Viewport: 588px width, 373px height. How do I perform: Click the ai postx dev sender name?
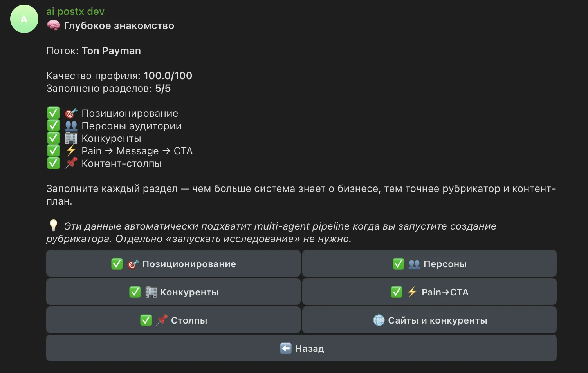tap(76, 11)
